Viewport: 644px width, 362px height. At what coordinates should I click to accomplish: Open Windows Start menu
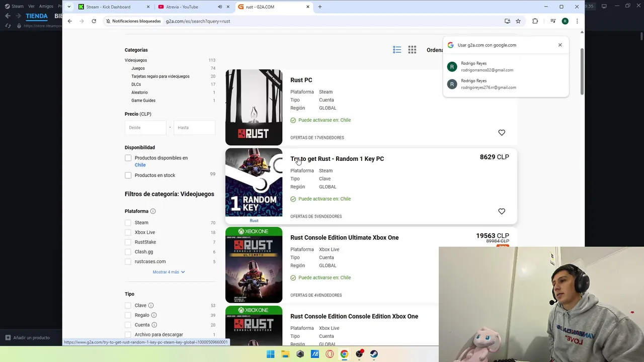coord(270,354)
